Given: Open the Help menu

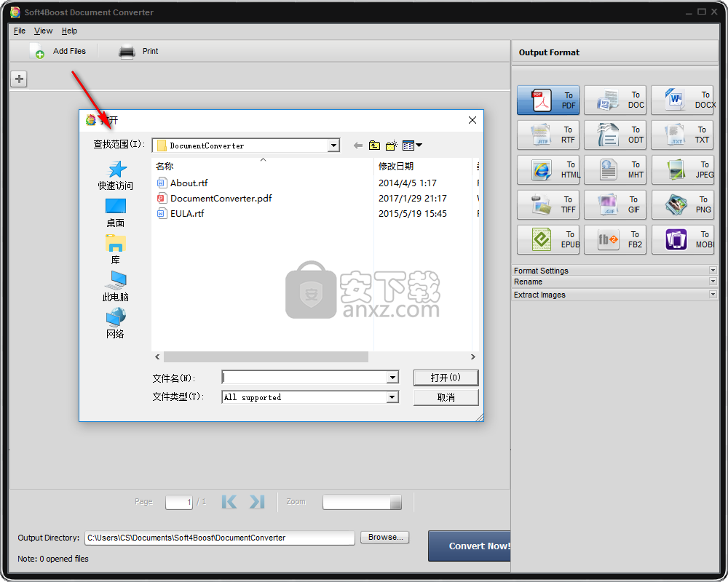Looking at the screenshot, I should point(69,31).
